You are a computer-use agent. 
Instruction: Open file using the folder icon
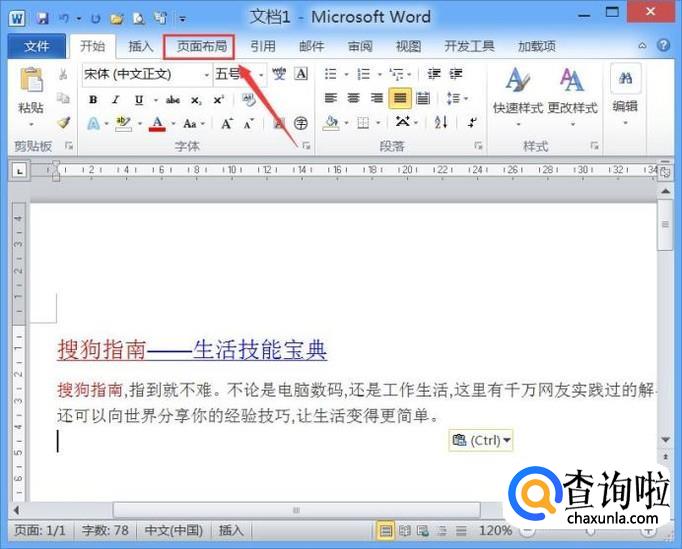(116, 18)
